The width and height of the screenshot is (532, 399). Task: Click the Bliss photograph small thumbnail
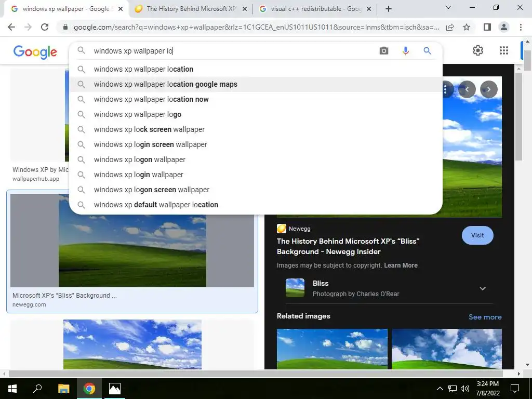[x=295, y=288]
